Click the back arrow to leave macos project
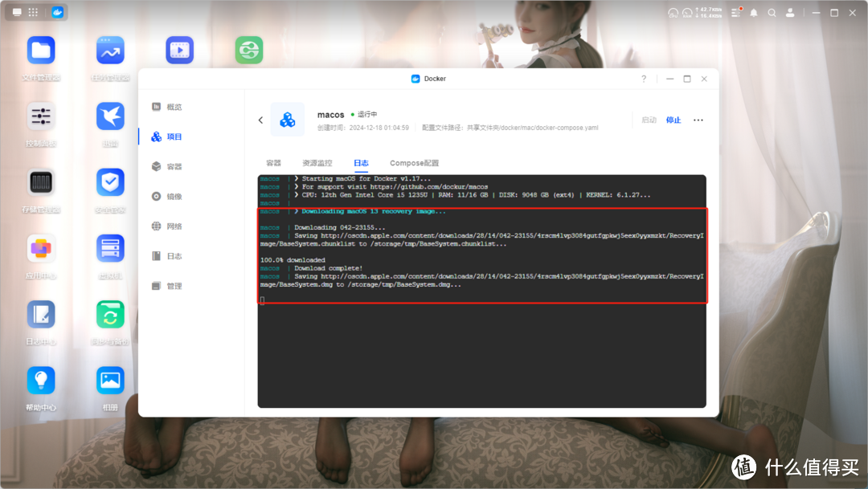868x489 pixels. pyautogui.click(x=260, y=119)
